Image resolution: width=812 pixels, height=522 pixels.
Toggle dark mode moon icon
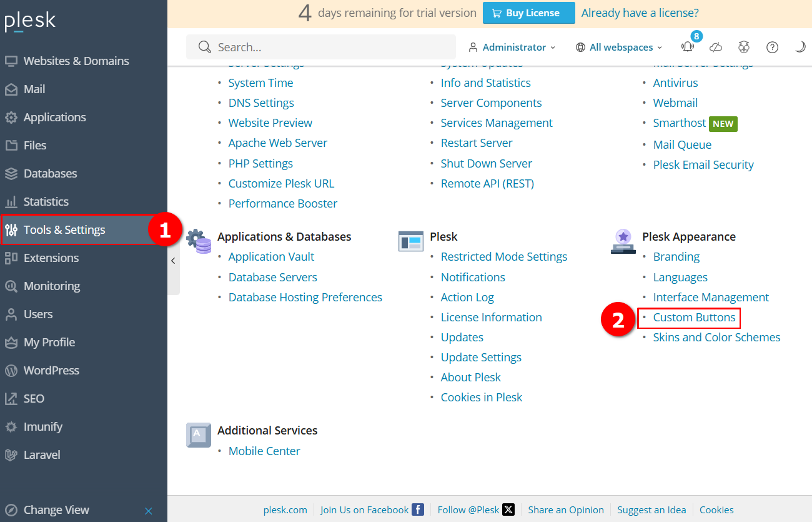point(800,47)
